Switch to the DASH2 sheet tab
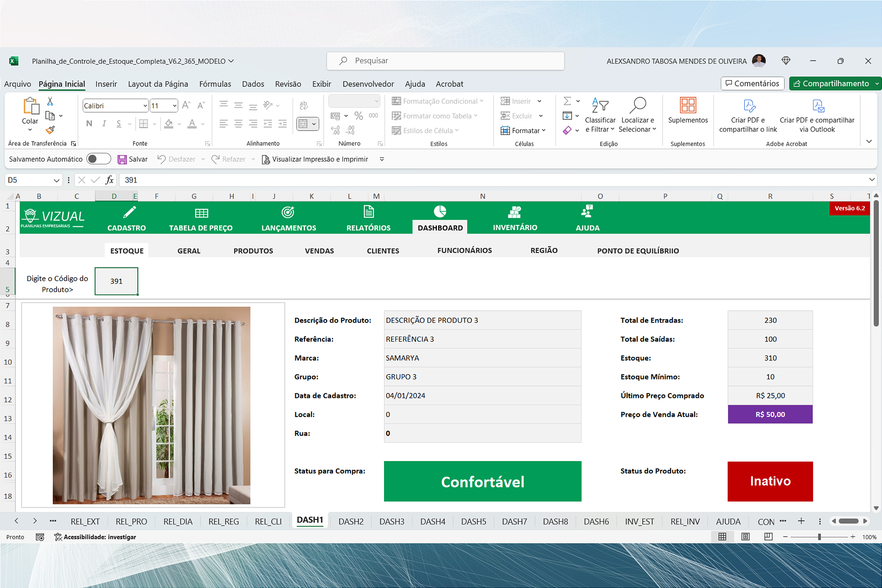Screen dimensions: 882x588 351,521
